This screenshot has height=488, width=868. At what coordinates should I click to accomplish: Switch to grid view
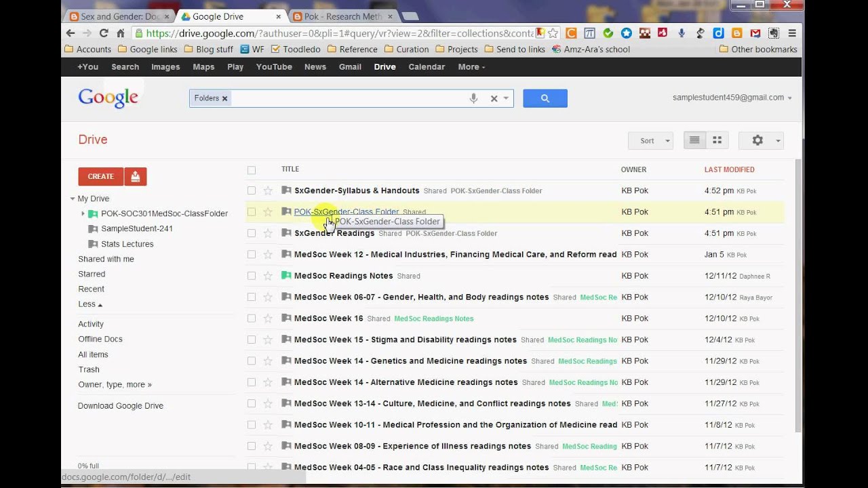pos(717,140)
